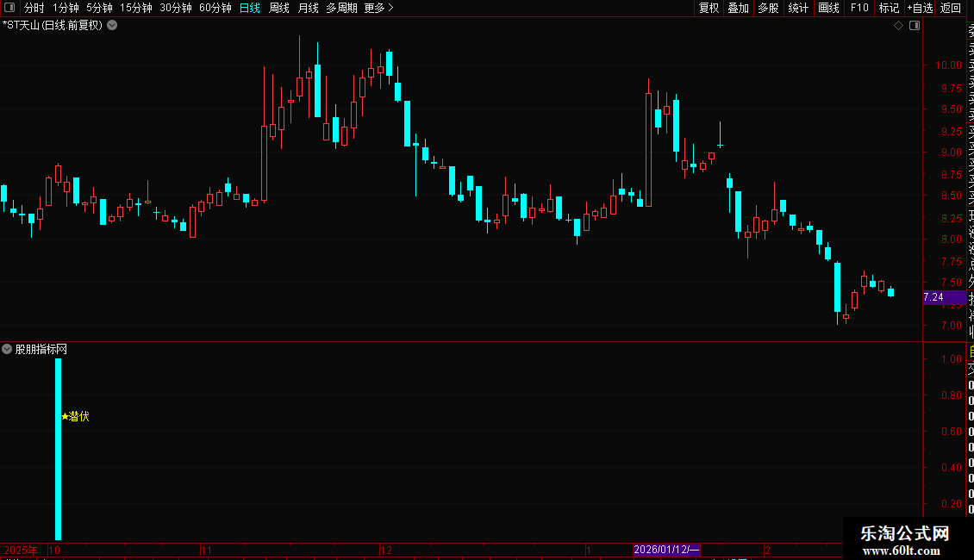
Task: Open F10 company information
Action: click(x=859, y=8)
